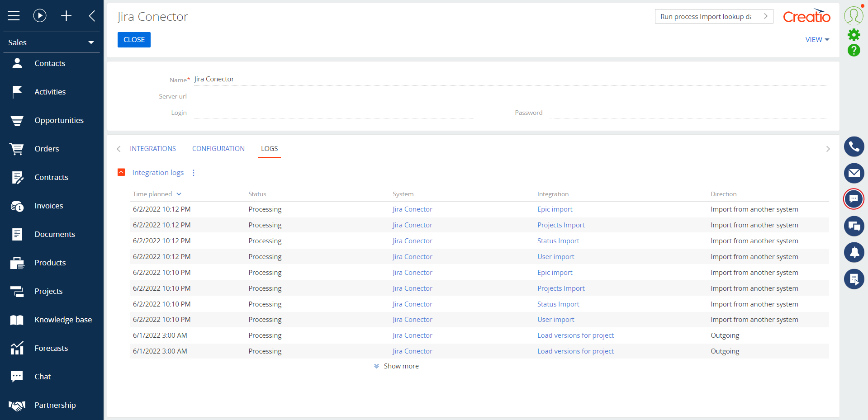Open the hamburger navigation menu
This screenshot has height=420, width=868.
[x=14, y=16]
